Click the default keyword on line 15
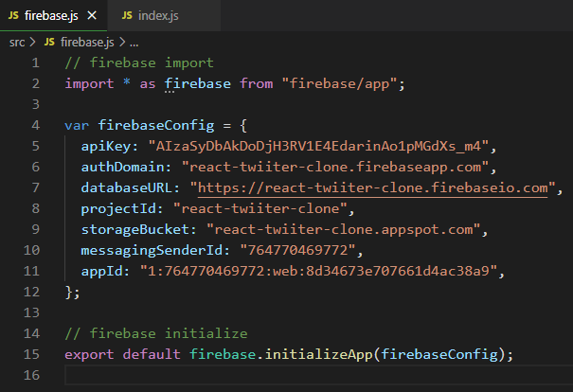The width and height of the screenshot is (573, 392). (x=152, y=354)
